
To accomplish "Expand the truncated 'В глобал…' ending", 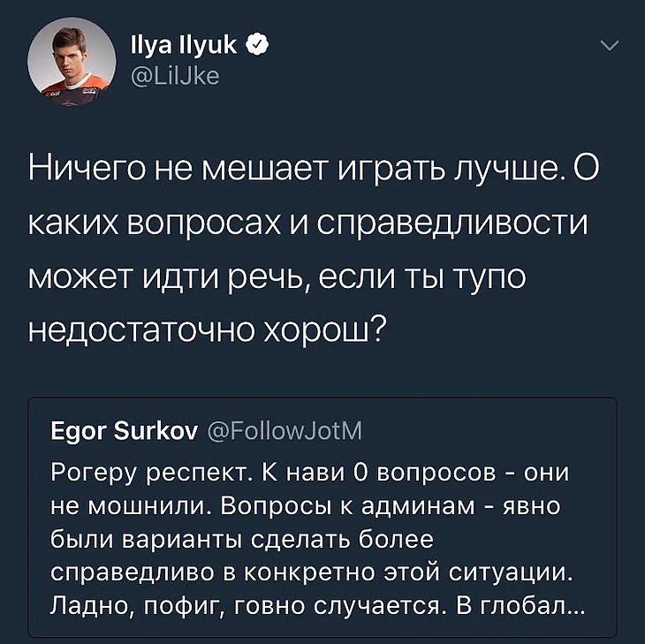I will pyautogui.click(x=520, y=606).
